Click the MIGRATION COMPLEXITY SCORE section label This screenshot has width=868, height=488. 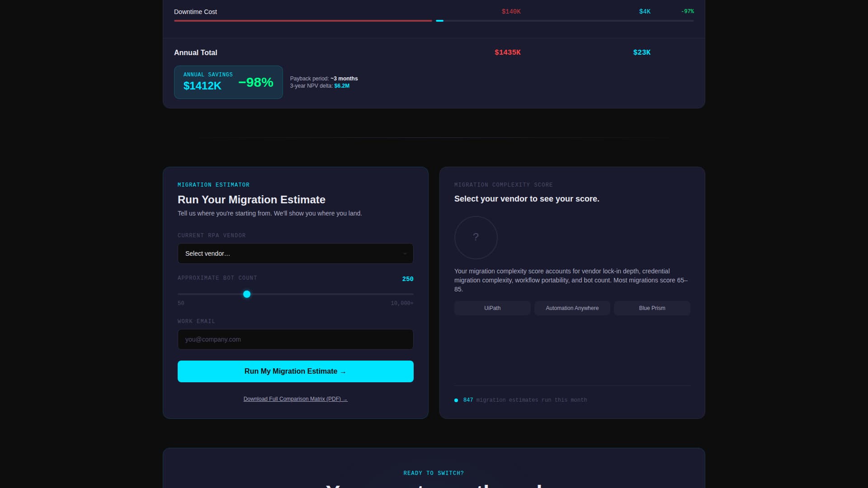click(503, 184)
